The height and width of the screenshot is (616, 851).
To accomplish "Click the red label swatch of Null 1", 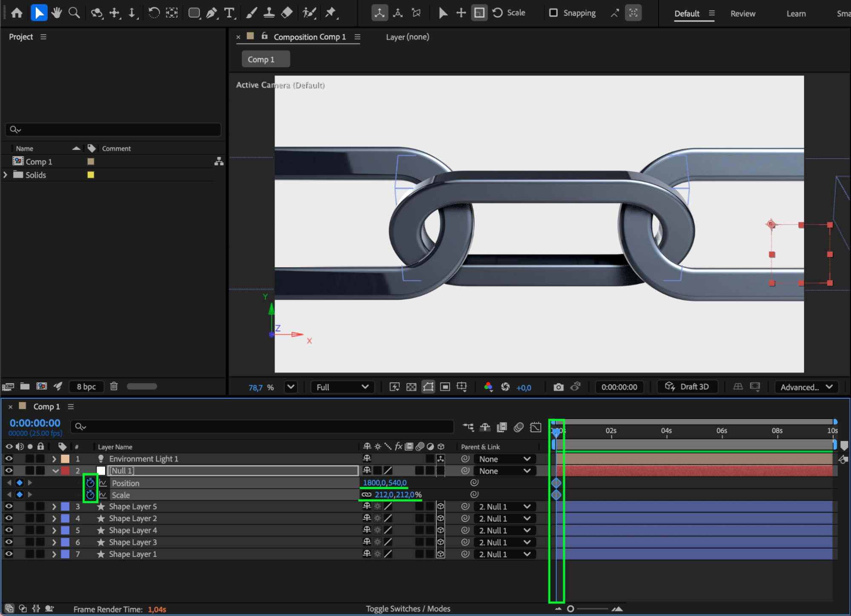I will (x=65, y=471).
